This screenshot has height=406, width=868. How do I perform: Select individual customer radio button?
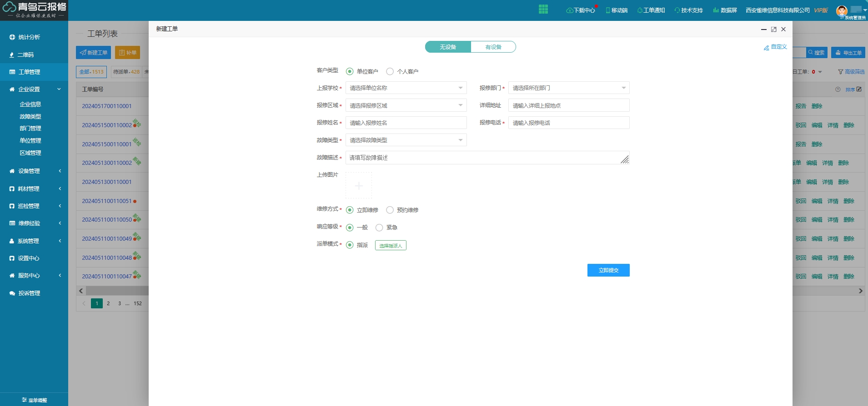390,71
